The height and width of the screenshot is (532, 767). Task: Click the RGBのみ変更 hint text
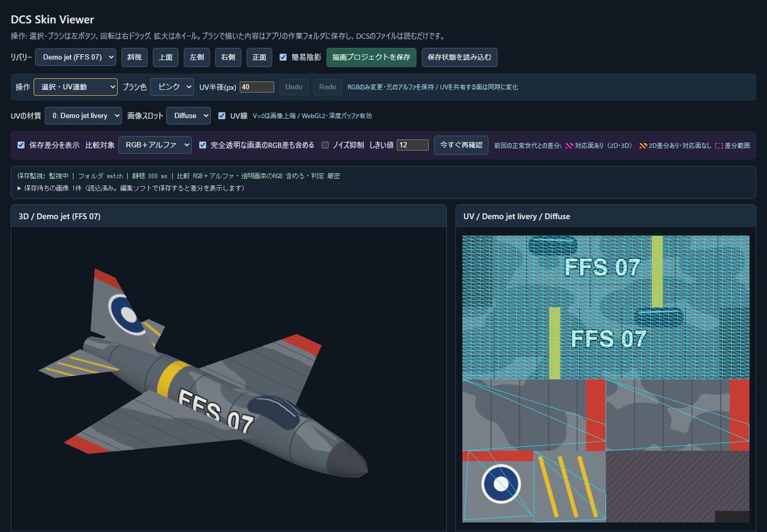click(x=433, y=87)
